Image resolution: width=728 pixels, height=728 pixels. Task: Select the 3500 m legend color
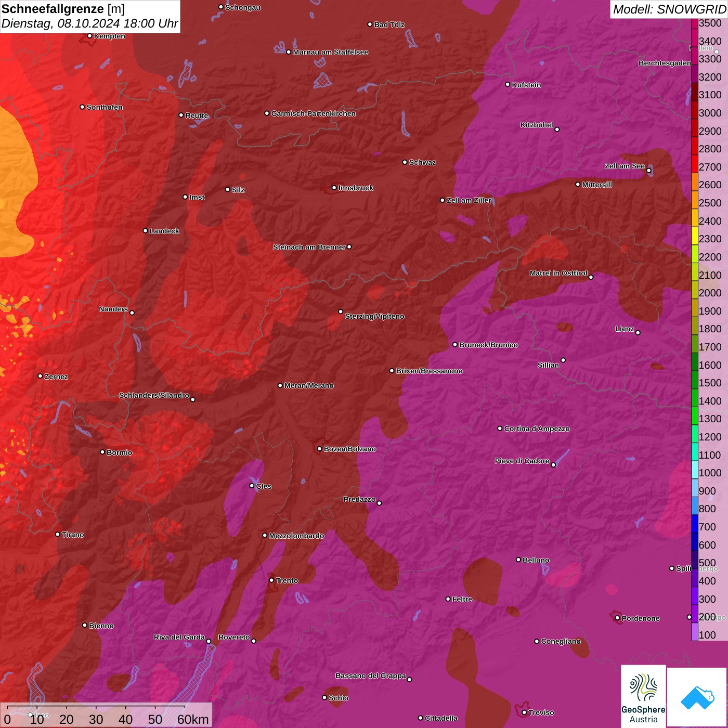(x=695, y=23)
